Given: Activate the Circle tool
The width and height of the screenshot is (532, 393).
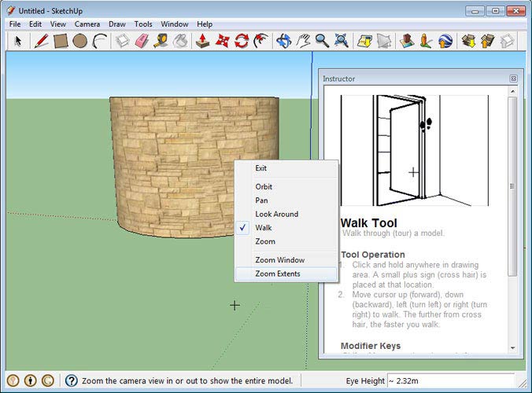Looking at the screenshot, I should 80,40.
